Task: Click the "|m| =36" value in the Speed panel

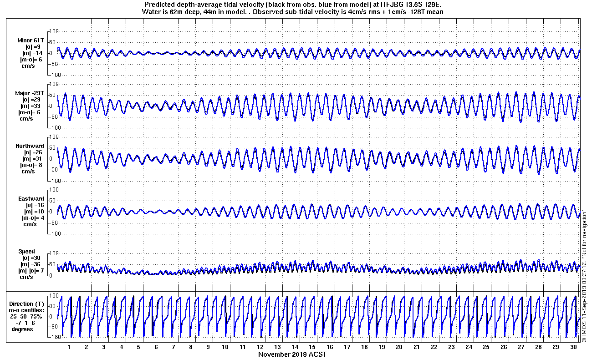Action: pos(31,264)
